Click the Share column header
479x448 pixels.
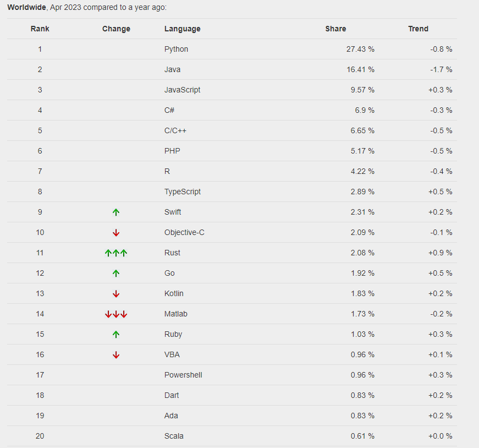pos(335,29)
